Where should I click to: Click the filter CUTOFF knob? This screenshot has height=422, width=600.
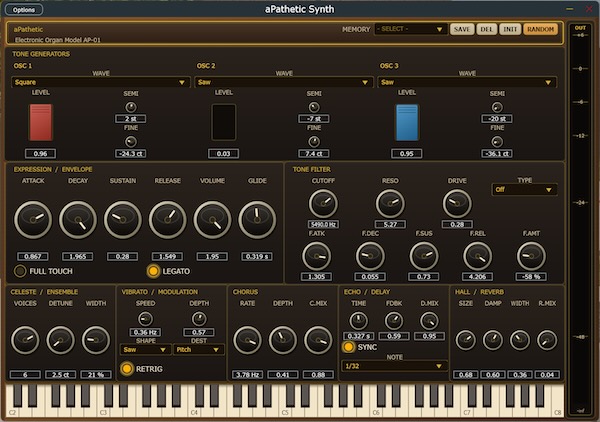[x=323, y=204]
